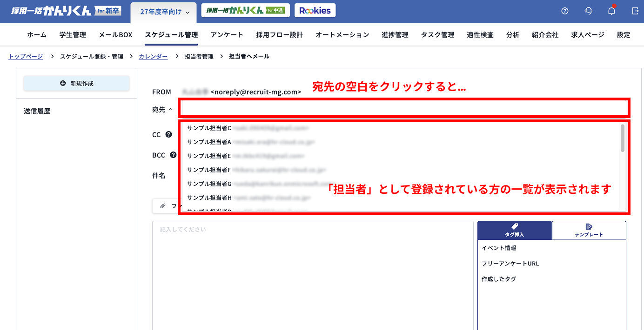Viewport: 644px width, 330px height.
Task: Collapse the 宛先 chevron expander
Action: (x=171, y=110)
